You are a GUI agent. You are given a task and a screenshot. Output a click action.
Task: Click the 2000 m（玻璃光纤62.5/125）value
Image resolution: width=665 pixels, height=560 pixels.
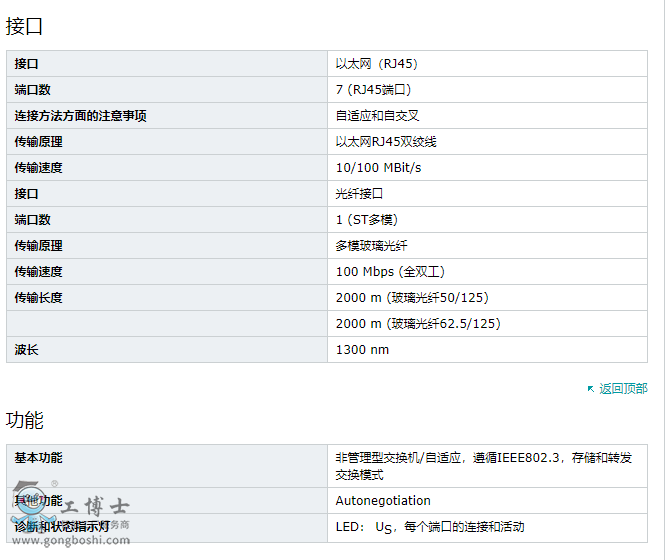pyautogui.click(x=418, y=324)
